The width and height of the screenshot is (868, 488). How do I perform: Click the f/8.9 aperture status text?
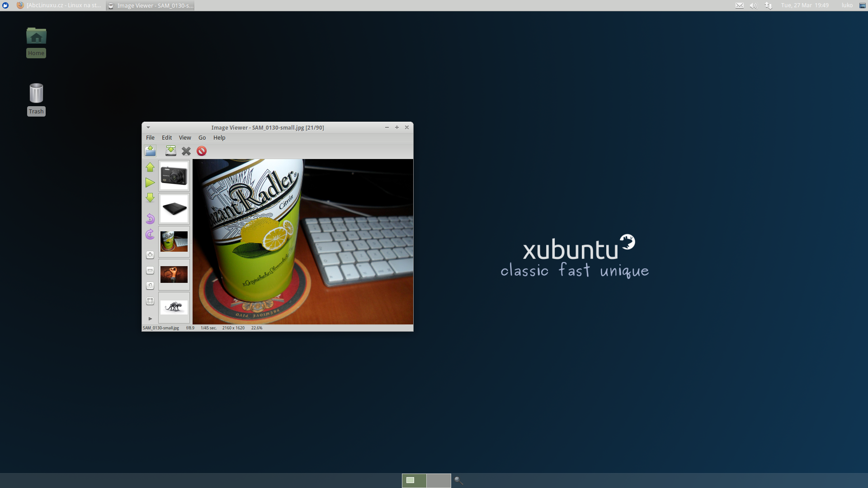[190, 328]
